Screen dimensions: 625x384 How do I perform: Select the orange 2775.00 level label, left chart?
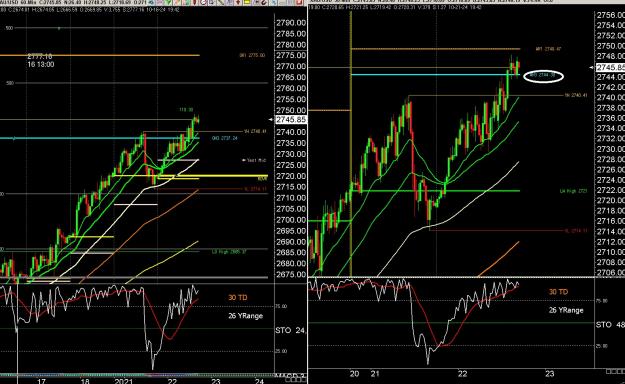click(252, 55)
